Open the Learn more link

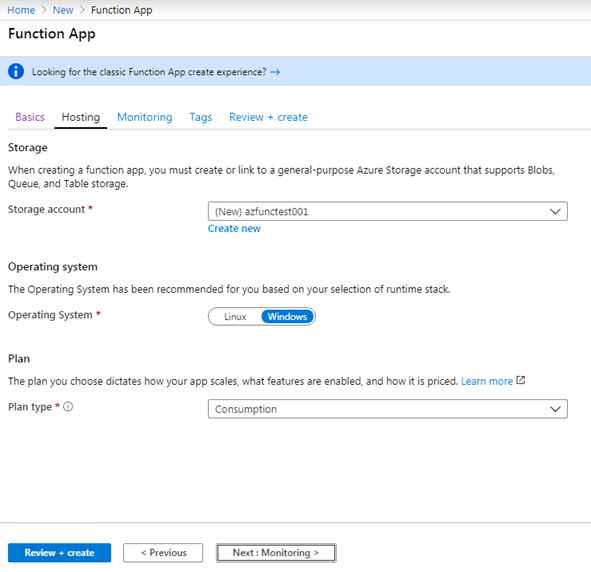pyautogui.click(x=487, y=381)
